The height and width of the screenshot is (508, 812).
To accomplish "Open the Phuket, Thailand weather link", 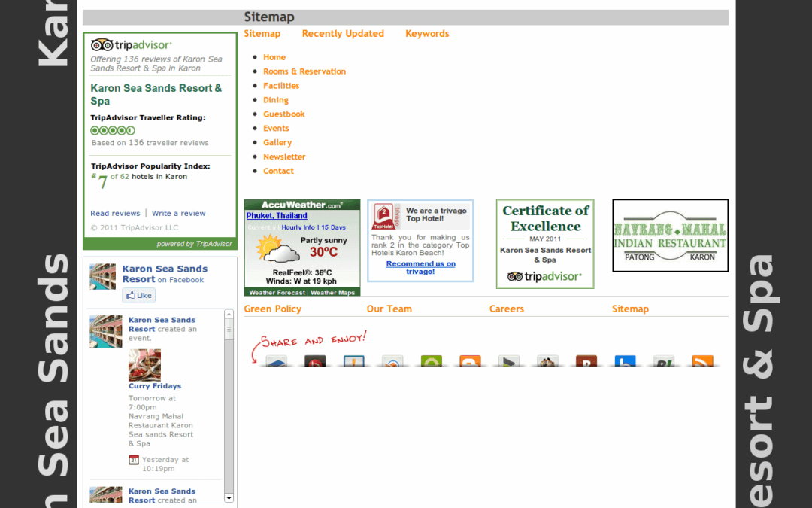I will [x=277, y=216].
